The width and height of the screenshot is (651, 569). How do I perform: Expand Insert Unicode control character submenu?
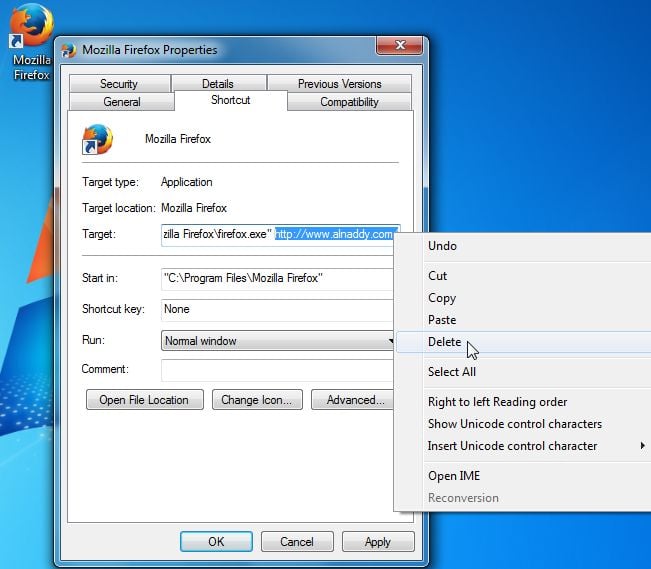pos(523,446)
